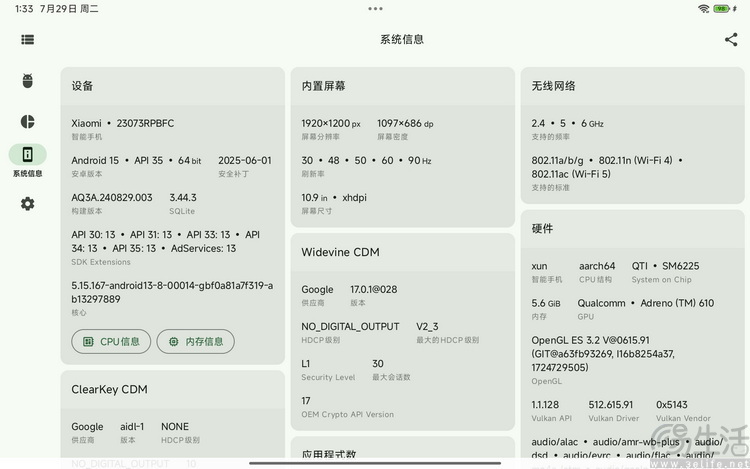Viewport: 750px width, 469px height.
Task: Tap CPU architecture aarch64
Action: click(597, 266)
